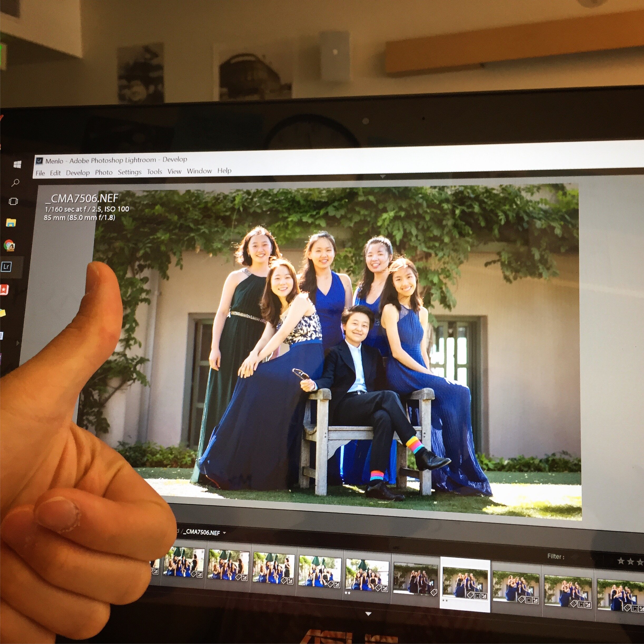644x644 pixels.
Task: Click the keyword badge on the leftmost complete thumbnail
Action: (x=194, y=574)
